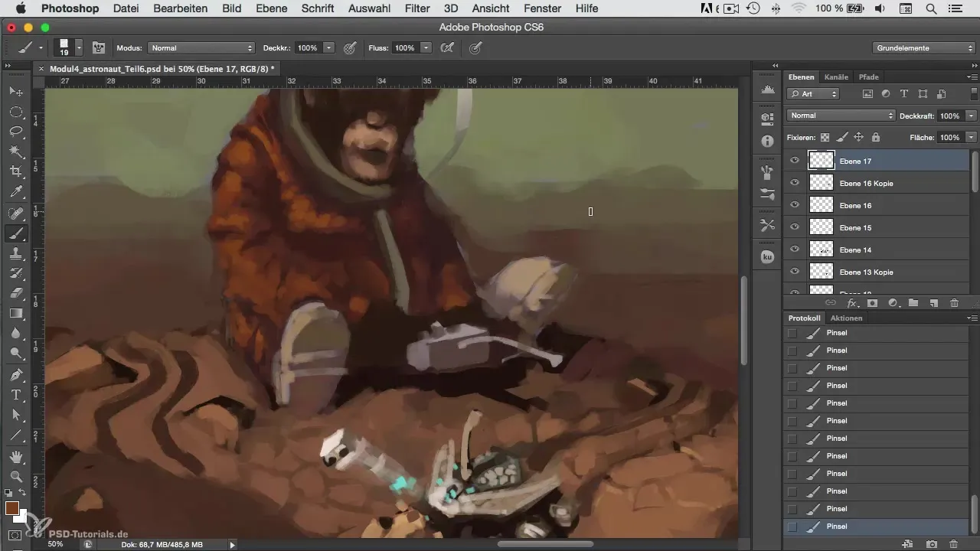Toggle lock image pixels
The width and height of the screenshot is (980, 551).
coord(842,137)
